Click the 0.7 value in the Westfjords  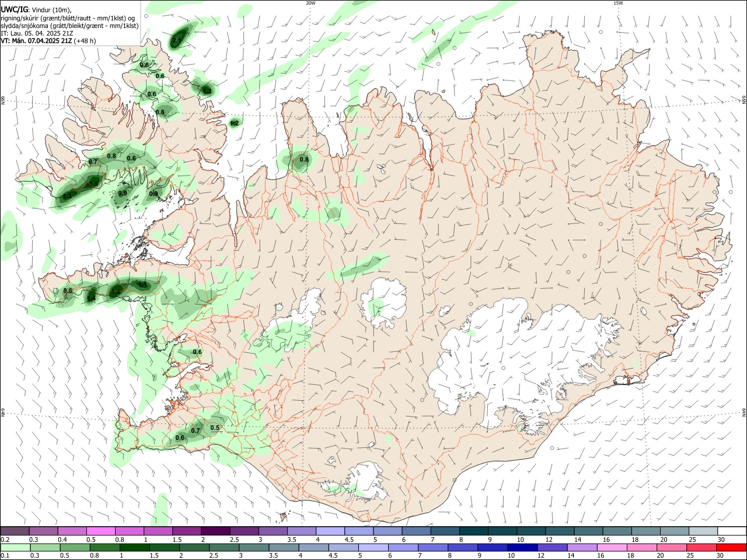point(93,162)
